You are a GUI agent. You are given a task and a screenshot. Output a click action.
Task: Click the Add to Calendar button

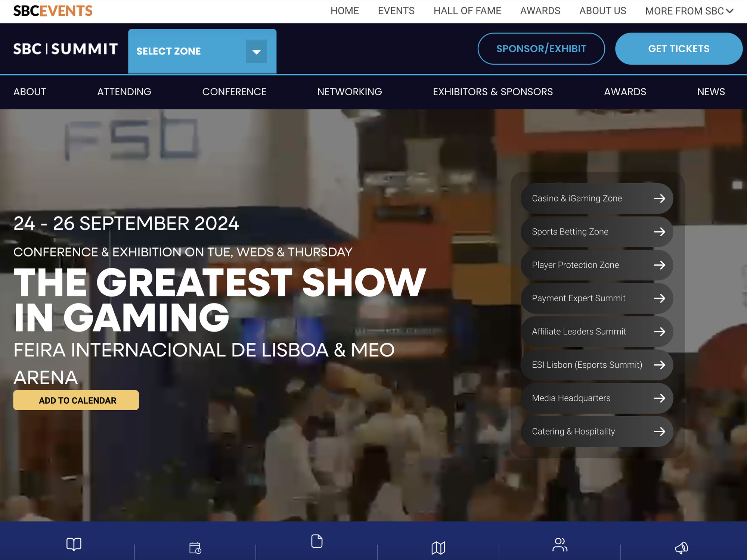76,400
